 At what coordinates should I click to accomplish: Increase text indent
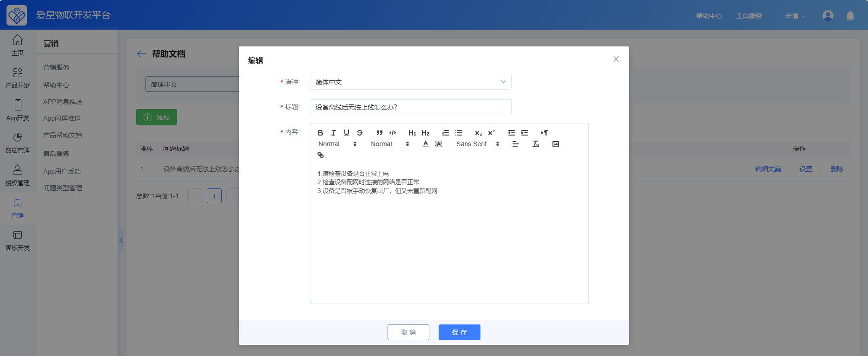click(525, 133)
